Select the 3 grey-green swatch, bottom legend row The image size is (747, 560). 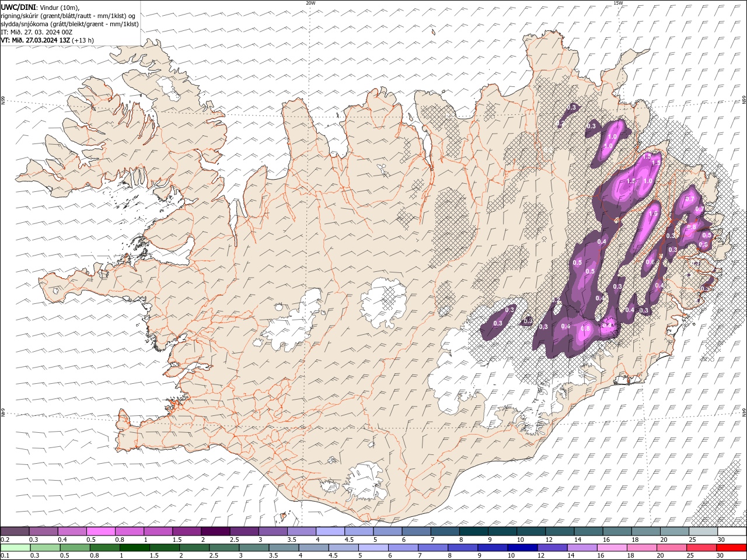coord(254,548)
